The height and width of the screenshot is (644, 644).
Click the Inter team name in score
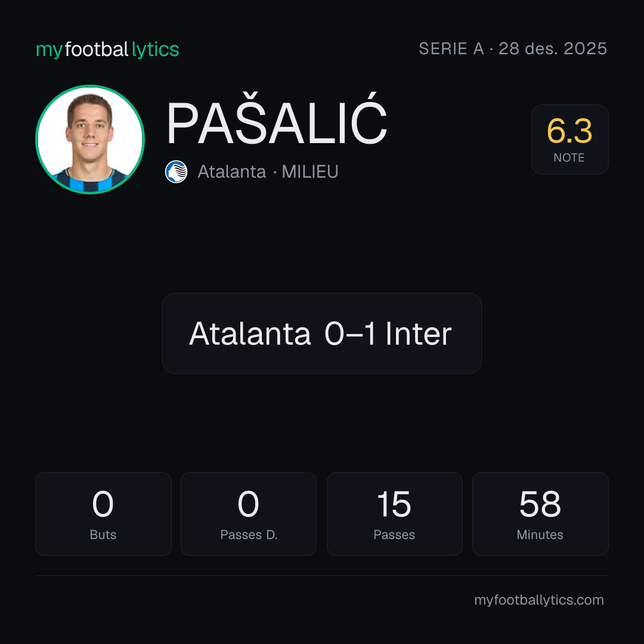pos(419,333)
